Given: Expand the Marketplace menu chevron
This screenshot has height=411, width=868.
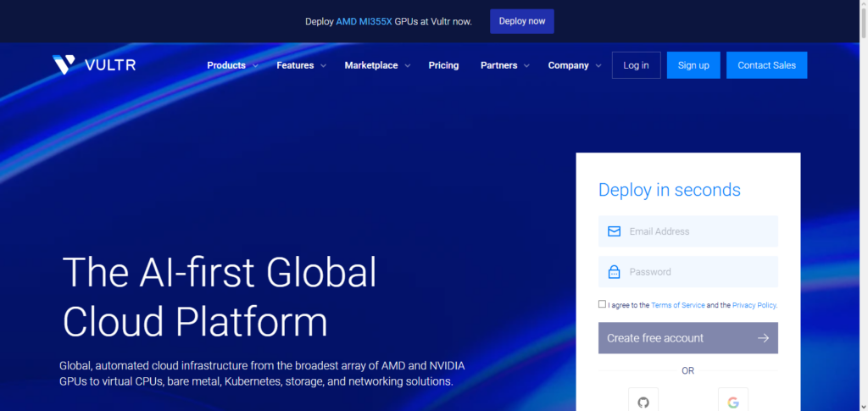Looking at the screenshot, I should pyautogui.click(x=408, y=66).
